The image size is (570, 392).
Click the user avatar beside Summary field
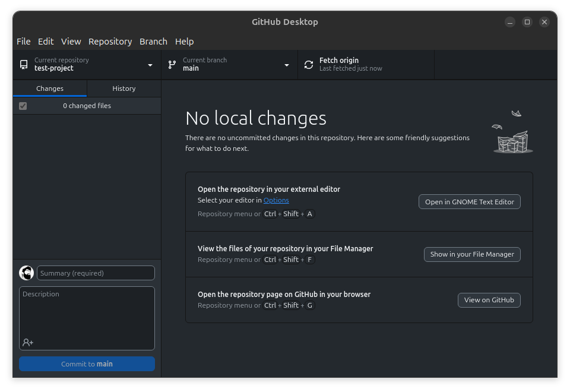click(x=27, y=273)
